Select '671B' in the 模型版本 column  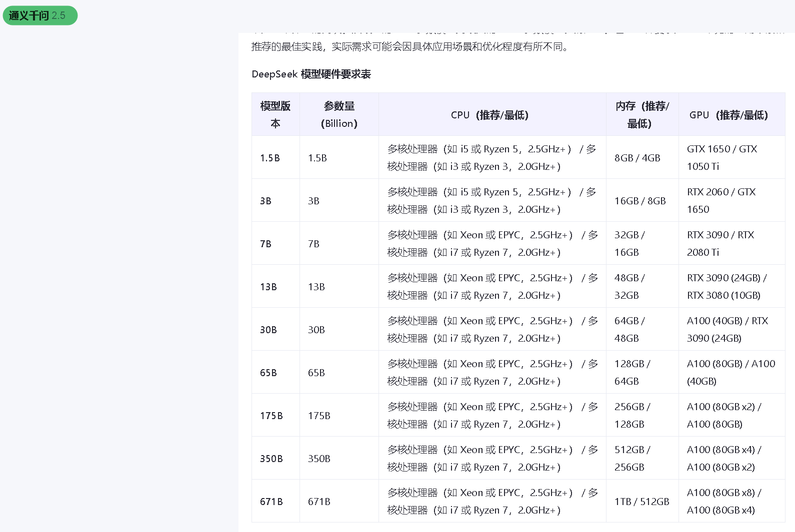271,502
